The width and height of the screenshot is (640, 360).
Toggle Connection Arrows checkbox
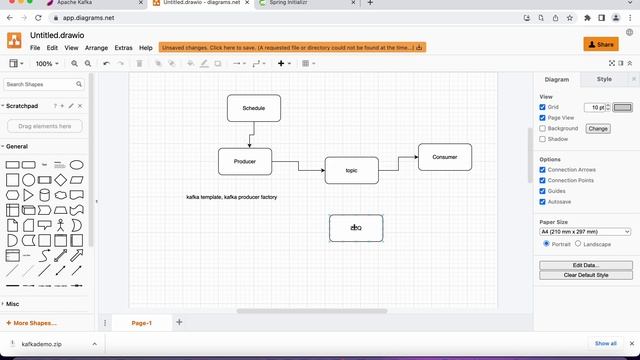[x=542, y=170]
